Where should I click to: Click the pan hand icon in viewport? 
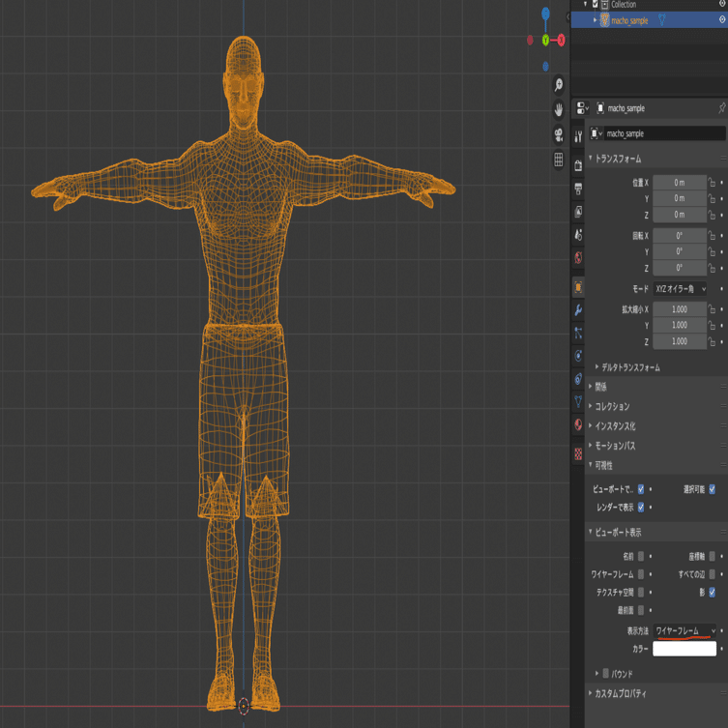[559, 111]
